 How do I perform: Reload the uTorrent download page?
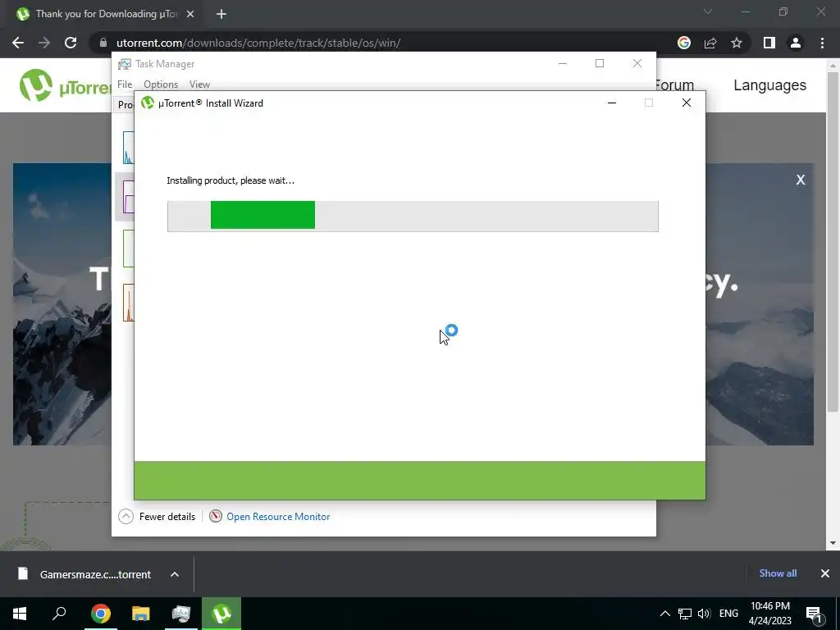coord(71,43)
